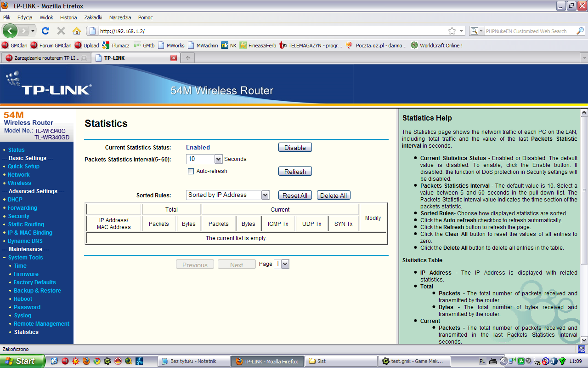Click the Windows Start button
588x368 pixels.
(x=23, y=361)
